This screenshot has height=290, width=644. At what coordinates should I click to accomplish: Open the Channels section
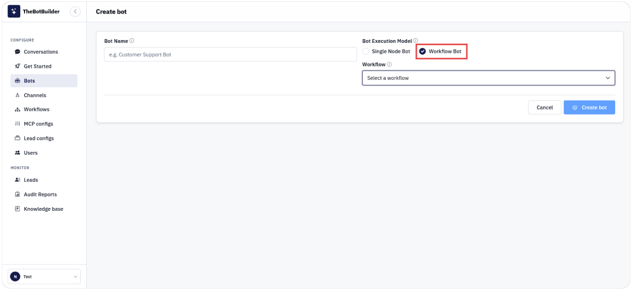[x=44, y=95]
